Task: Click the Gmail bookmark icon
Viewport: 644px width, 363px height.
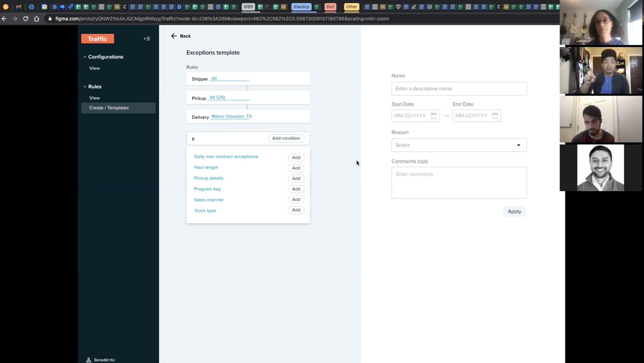Action: 19,7
